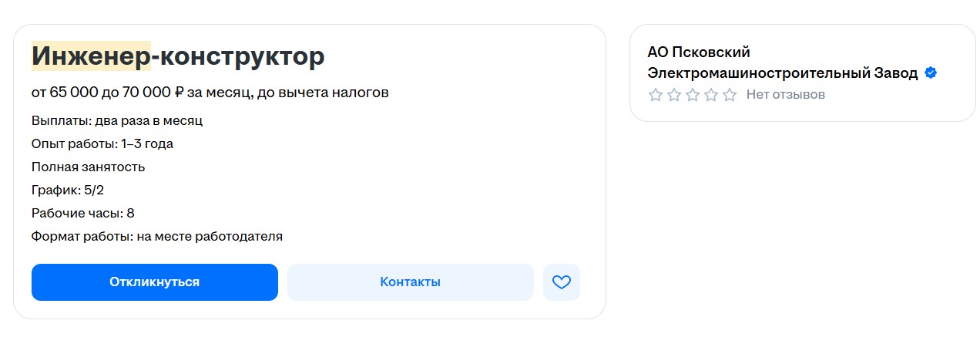Click the Инженер-конструктор vacancy title
The height and width of the screenshot is (344, 980).
coord(178,56)
